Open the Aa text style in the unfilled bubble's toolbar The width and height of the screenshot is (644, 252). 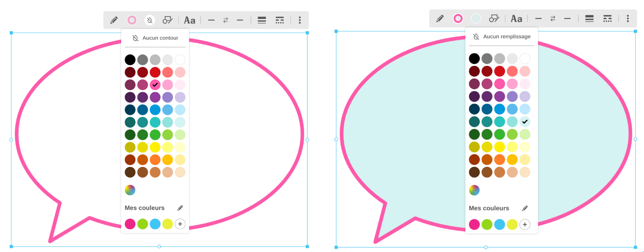click(x=189, y=20)
